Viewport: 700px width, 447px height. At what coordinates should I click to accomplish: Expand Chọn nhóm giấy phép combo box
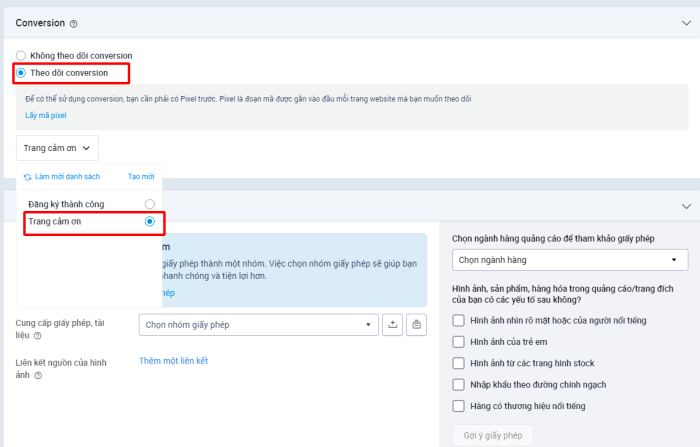click(258, 324)
